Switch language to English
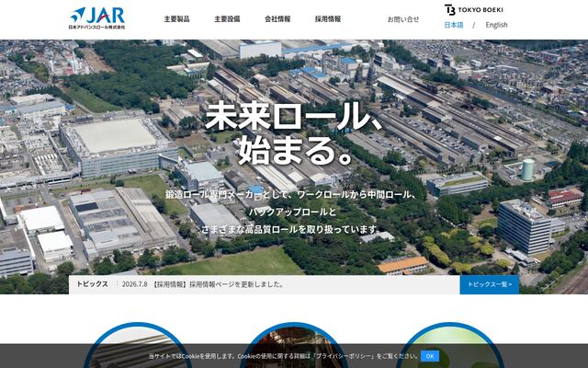 coord(496,25)
